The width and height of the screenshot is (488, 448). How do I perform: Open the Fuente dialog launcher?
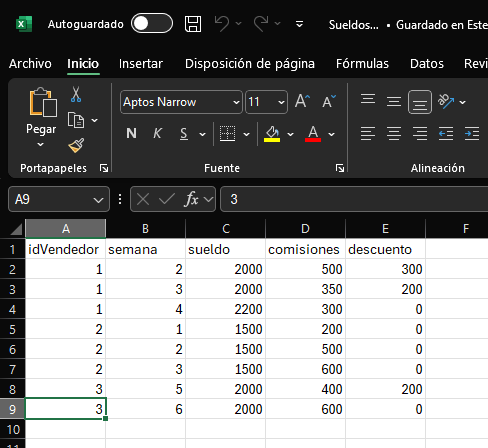pos(340,168)
